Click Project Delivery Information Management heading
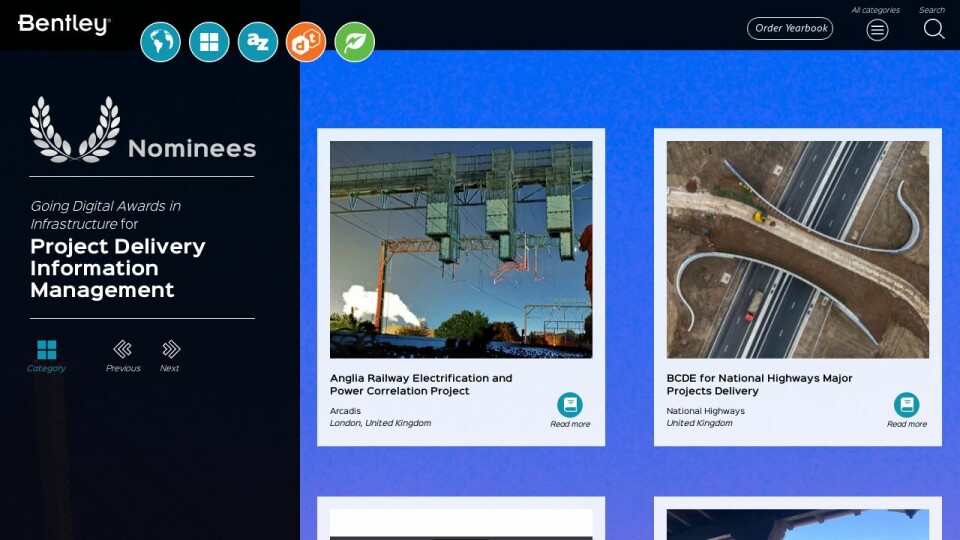Screen dimensions: 960x540 118,268
